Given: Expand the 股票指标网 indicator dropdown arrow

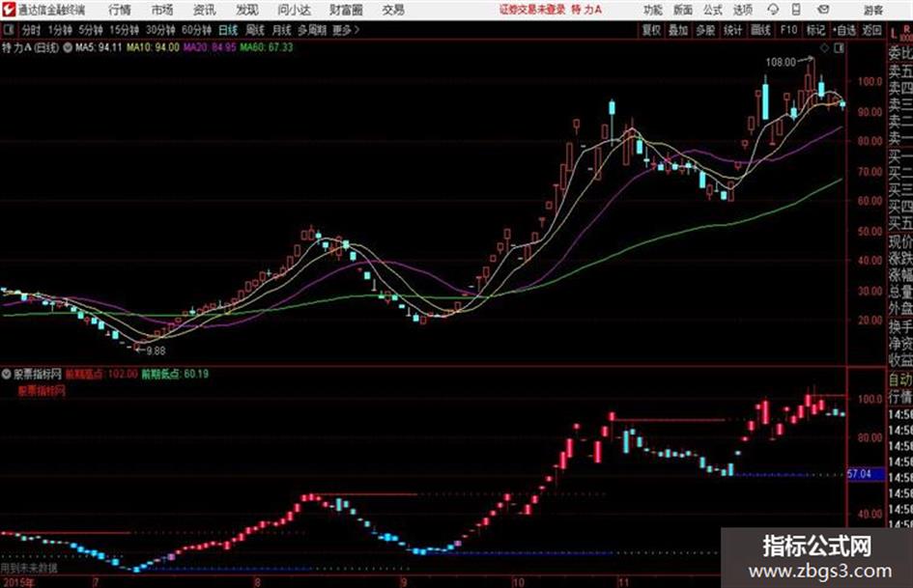Looking at the screenshot, I should (x=7, y=374).
